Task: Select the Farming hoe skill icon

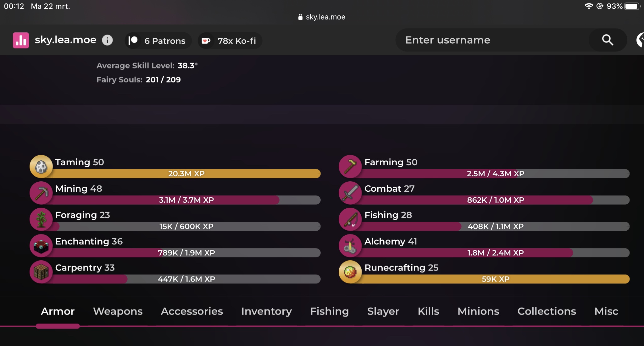Action: click(x=350, y=167)
